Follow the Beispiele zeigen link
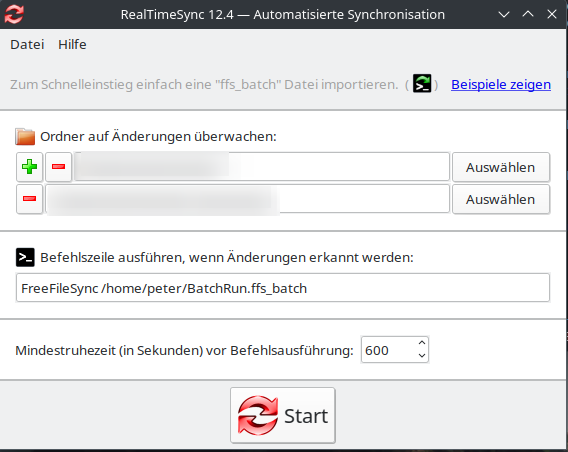 [501, 84]
